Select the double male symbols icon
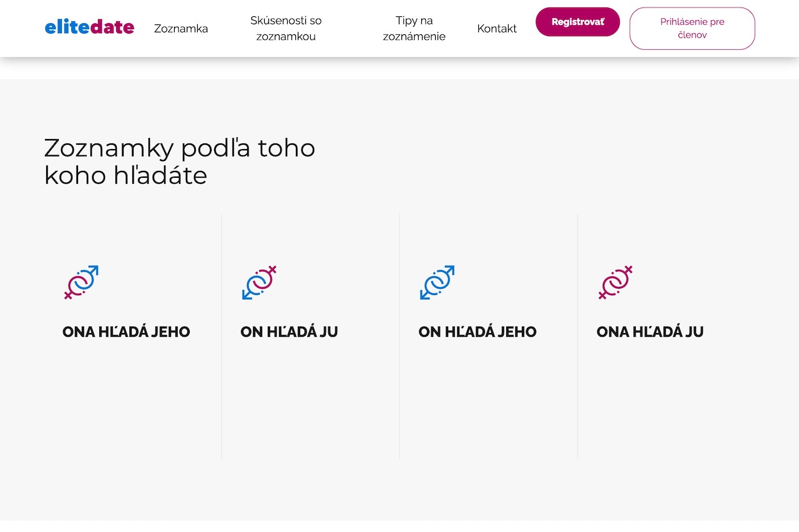 [x=437, y=283]
